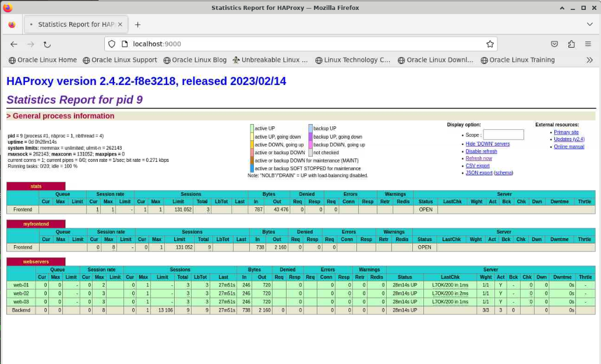Focus the localhost:9000 address bar
The image size is (601, 364).
click(x=291, y=44)
